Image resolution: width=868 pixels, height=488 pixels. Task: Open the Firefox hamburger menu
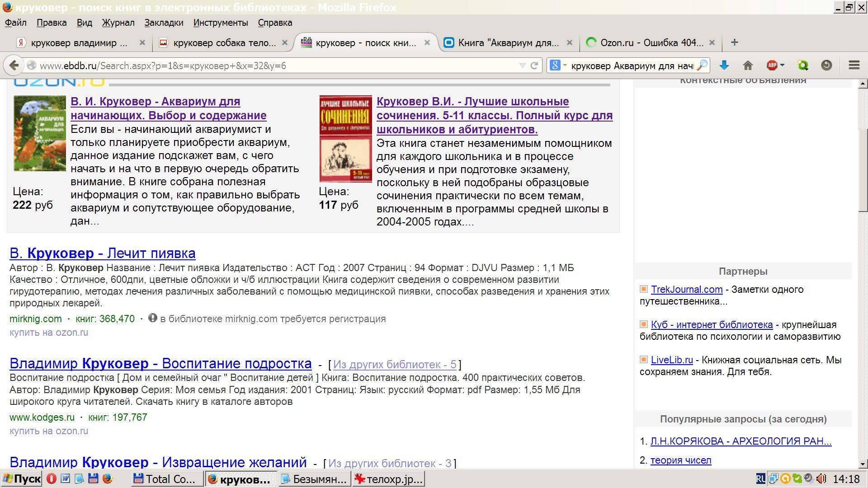(x=854, y=66)
